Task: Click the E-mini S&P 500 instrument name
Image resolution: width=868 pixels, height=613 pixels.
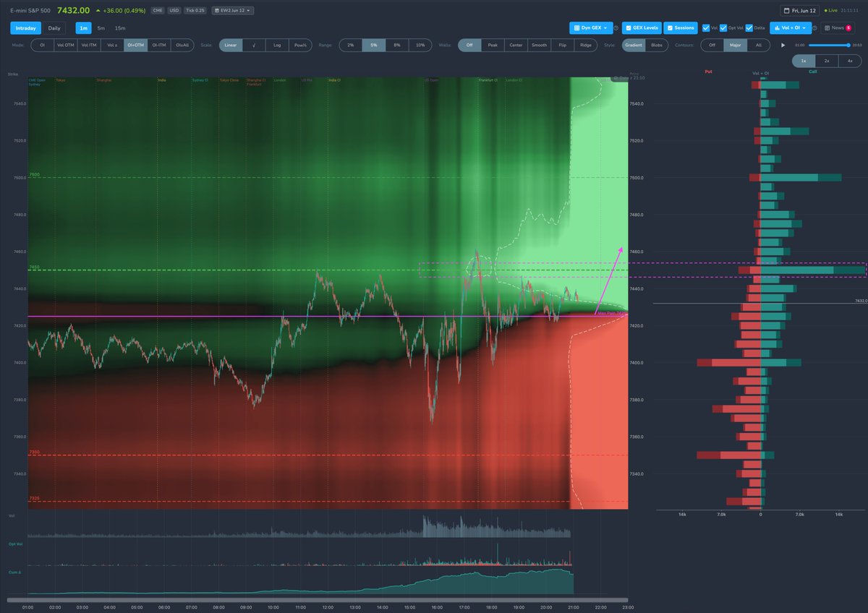Action: (x=31, y=11)
